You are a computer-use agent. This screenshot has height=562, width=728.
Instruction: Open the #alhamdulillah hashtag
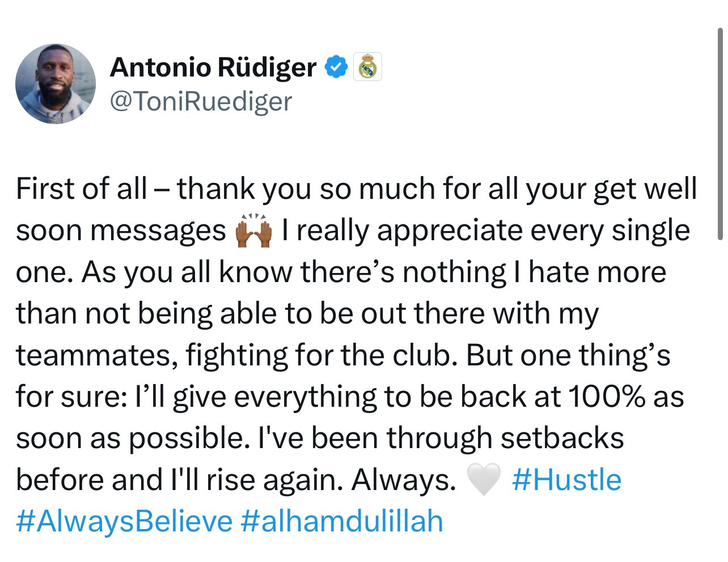coord(341,521)
